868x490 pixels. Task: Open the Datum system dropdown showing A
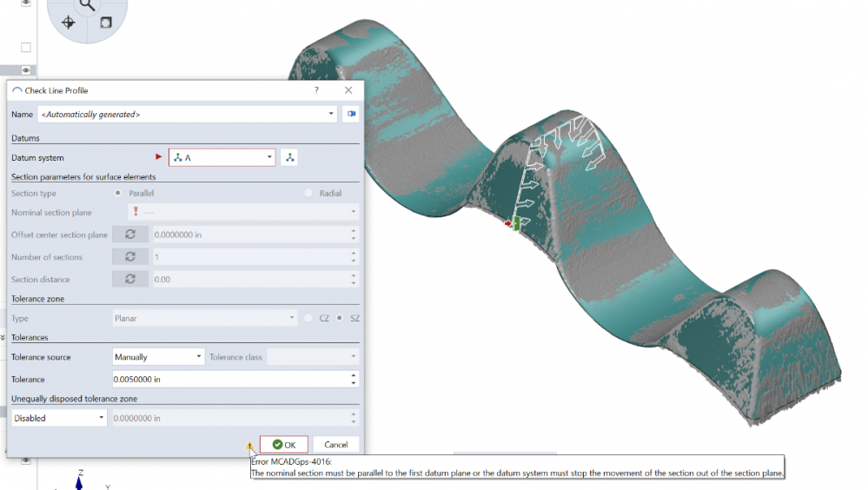point(222,157)
